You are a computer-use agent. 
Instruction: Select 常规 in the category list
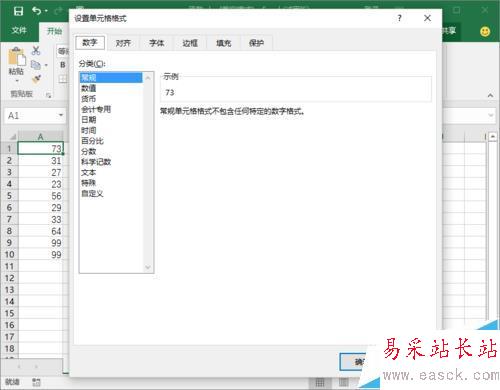pos(111,78)
